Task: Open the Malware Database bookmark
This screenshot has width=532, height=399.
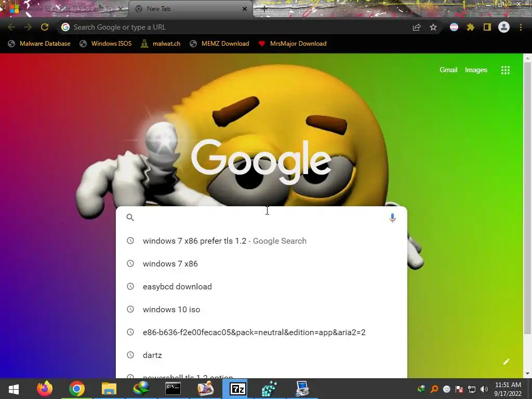Action: pyautogui.click(x=39, y=44)
